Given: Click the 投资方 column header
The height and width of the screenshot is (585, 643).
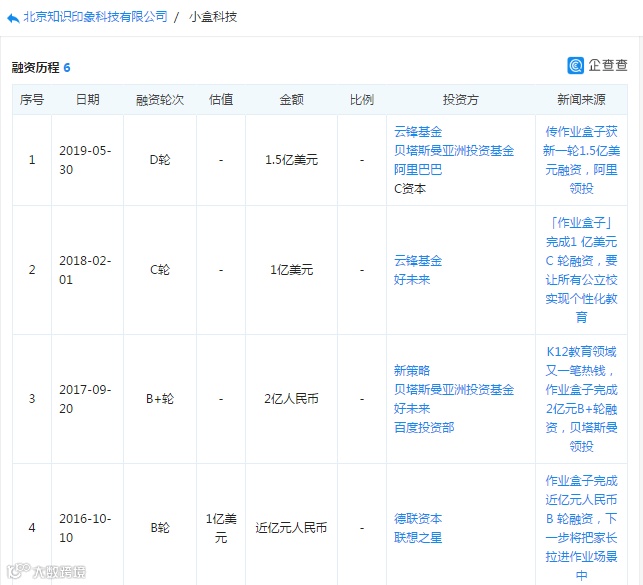Looking at the screenshot, I should tap(461, 100).
